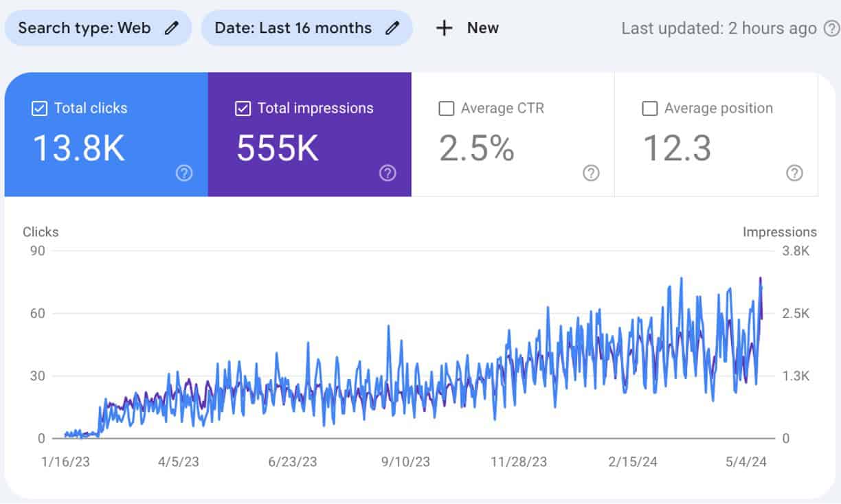Click pencil icon on Date filter
Viewport: 841px width, 504px height.
coord(392,28)
